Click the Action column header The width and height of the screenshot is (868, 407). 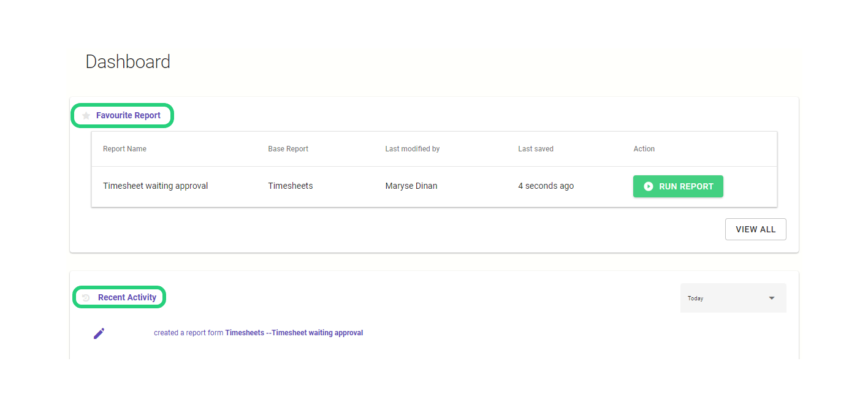644,149
